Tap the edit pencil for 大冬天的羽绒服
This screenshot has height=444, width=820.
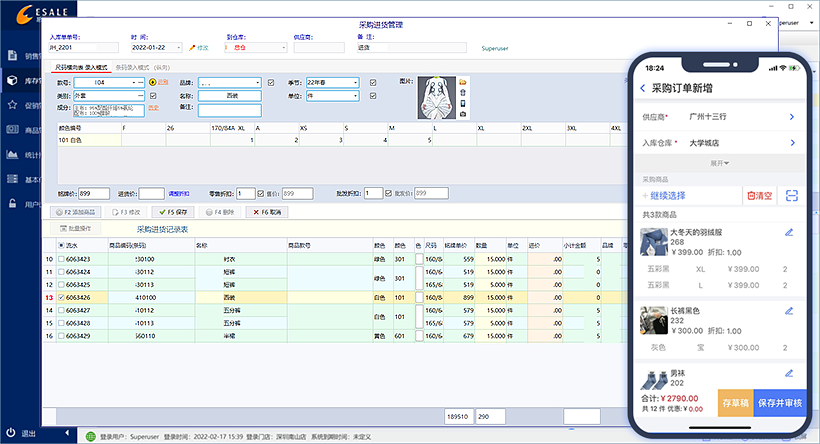click(x=789, y=233)
